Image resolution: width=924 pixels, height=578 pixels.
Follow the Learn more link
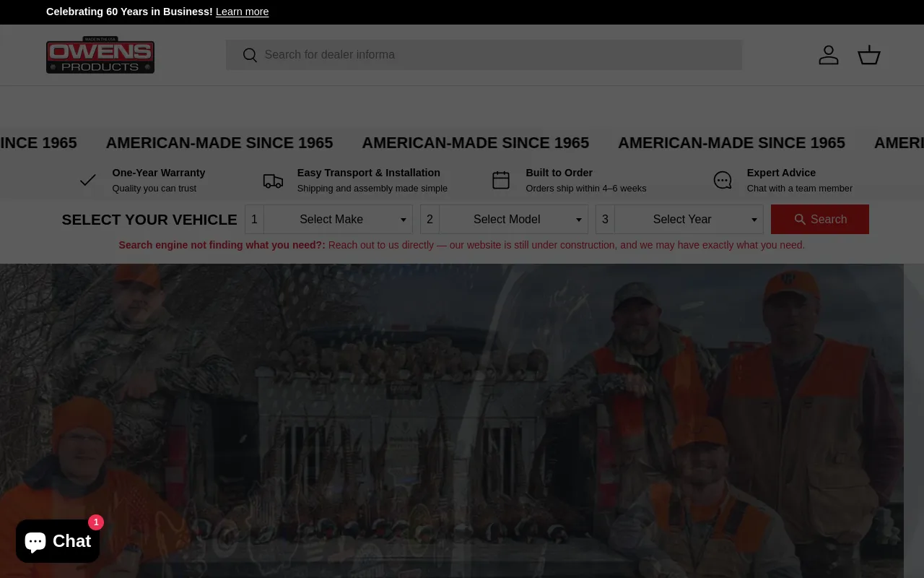[242, 12]
